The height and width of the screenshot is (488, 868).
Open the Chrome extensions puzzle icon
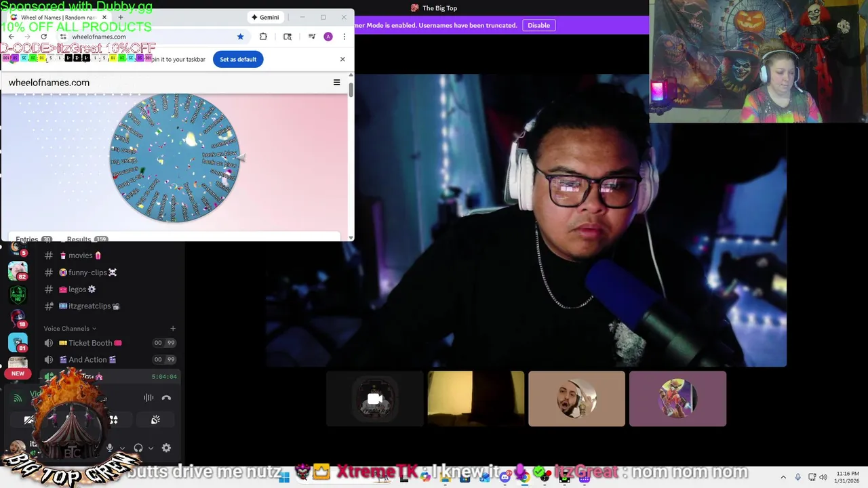pyautogui.click(x=263, y=37)
